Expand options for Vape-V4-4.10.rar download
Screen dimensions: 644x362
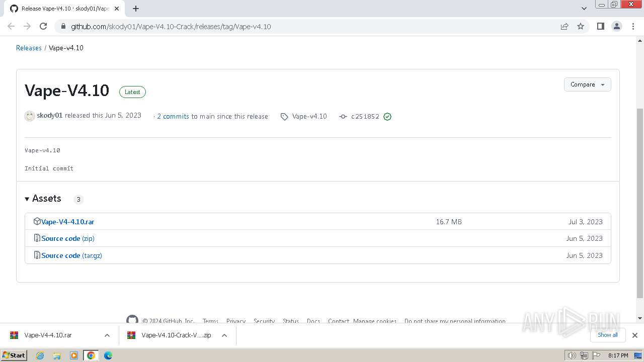(107, 335)
